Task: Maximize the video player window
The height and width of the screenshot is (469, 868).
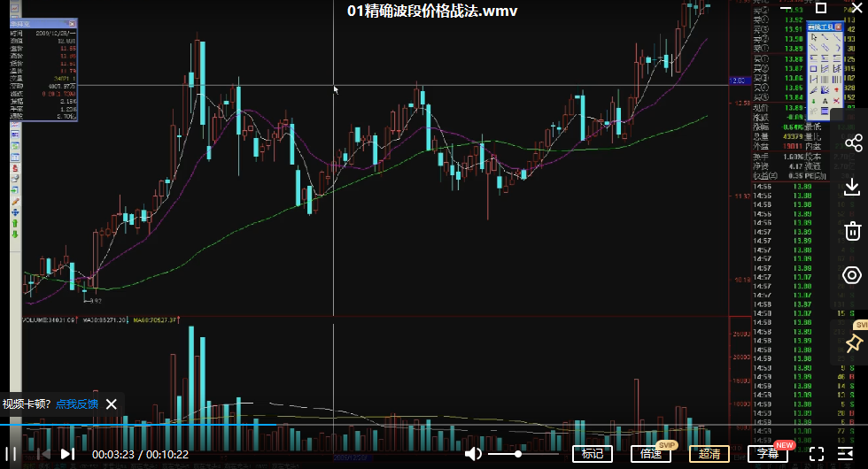Action: [821, 8]
